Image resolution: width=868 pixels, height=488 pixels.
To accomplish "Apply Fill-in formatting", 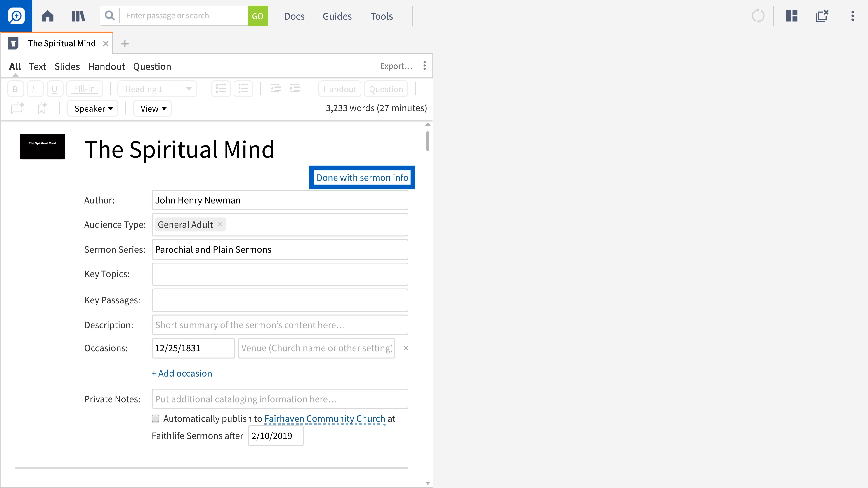I will [85, 89].
